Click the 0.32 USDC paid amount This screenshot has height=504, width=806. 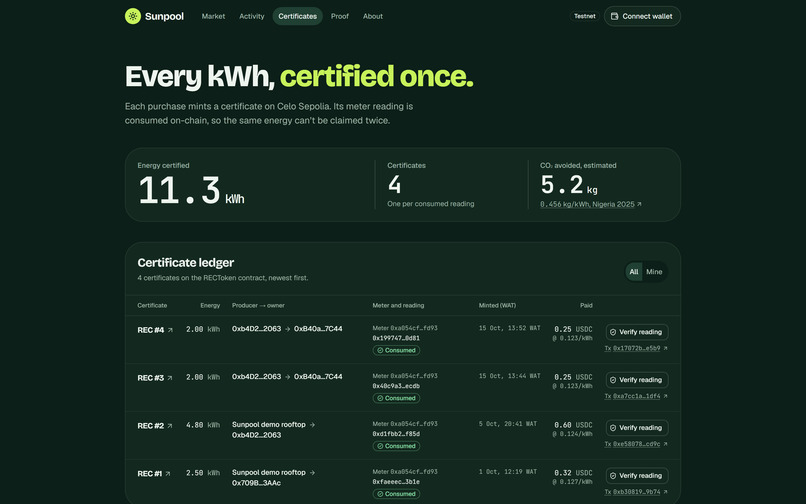click(x=573, y=473)
